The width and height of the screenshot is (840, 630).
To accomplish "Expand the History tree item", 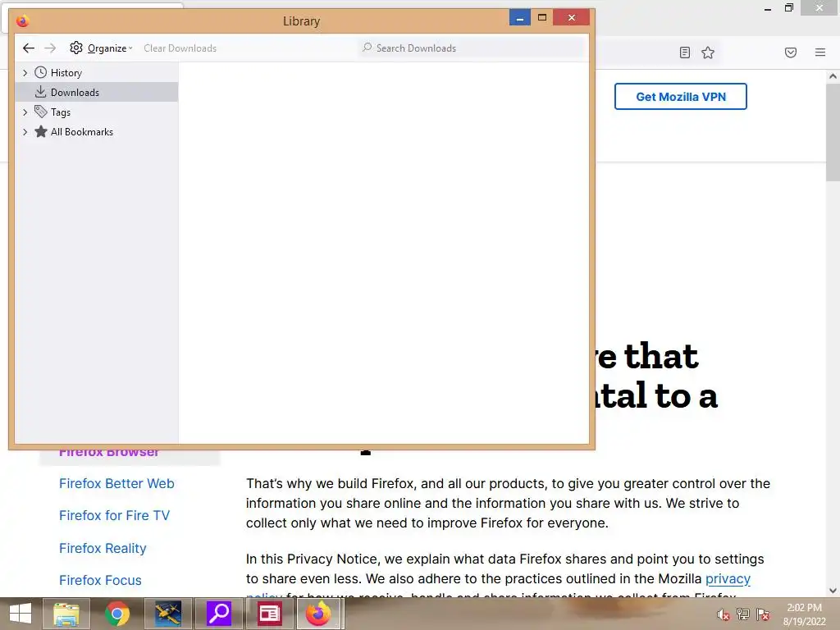I will point(25,73).
